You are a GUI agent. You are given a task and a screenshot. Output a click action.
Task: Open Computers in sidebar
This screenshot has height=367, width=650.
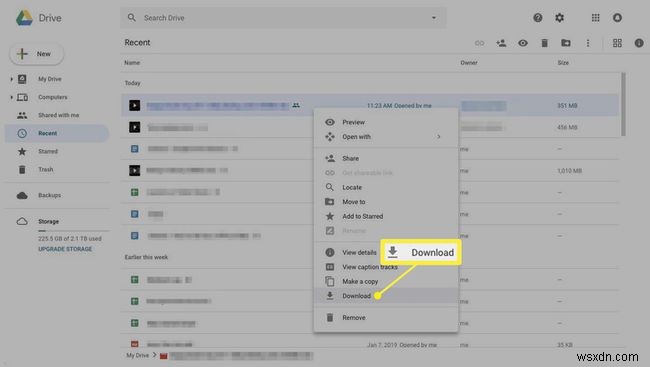(52, 97)
